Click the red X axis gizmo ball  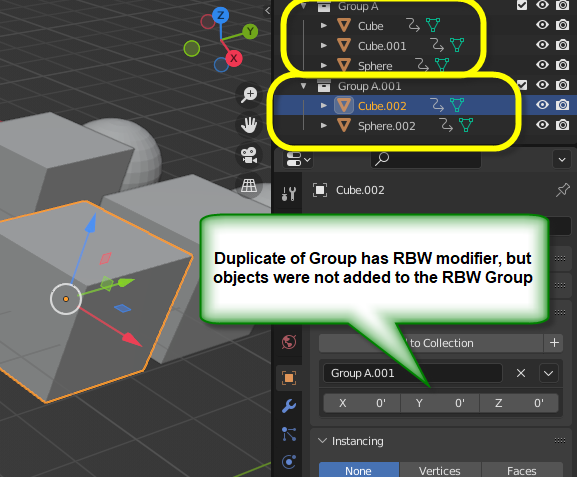coord(233,59)
